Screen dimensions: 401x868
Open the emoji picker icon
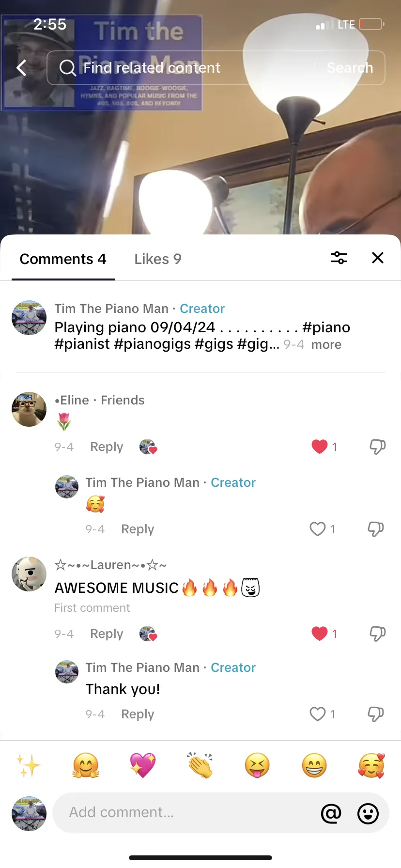click(x=368, y=813)
